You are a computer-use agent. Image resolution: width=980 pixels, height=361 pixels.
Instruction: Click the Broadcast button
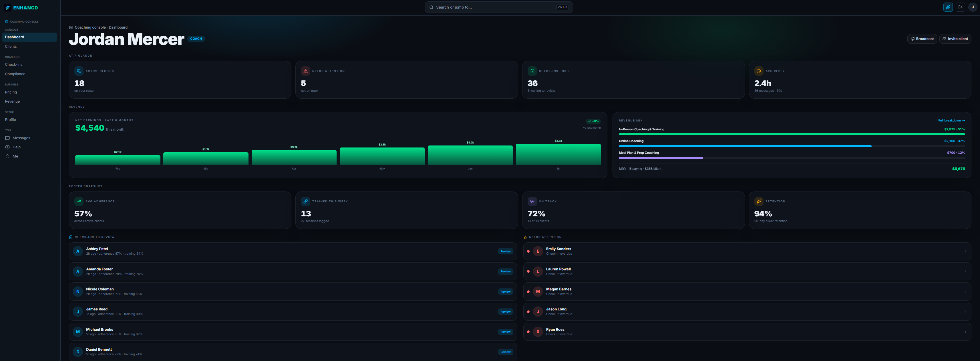[922, 39]
